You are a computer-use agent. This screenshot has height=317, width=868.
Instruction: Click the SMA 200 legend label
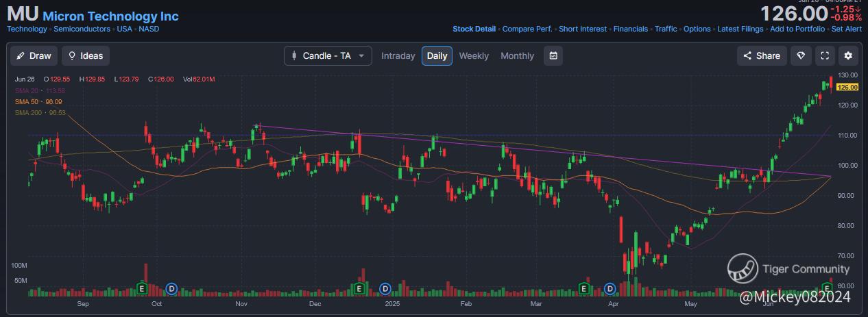[x=40, y=112]
